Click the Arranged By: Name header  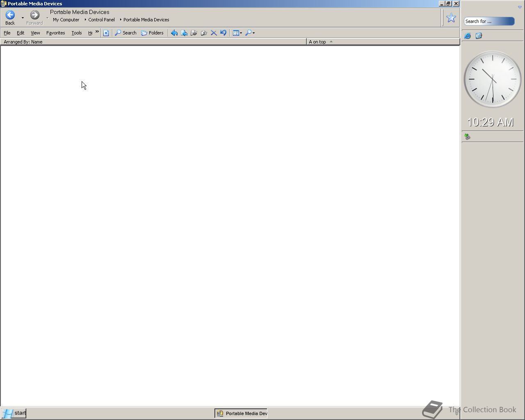point(153,42)
